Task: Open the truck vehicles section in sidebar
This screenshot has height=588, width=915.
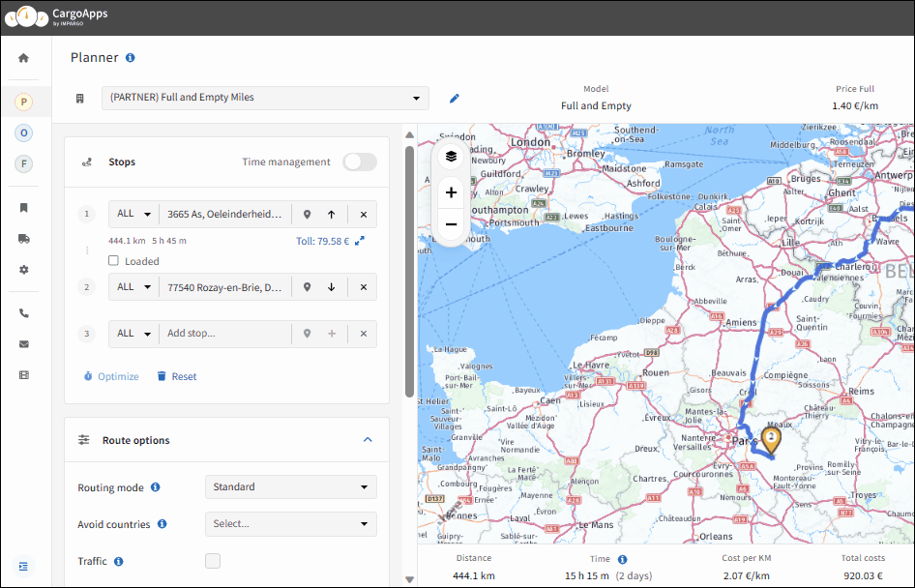Action: [24, 238]
